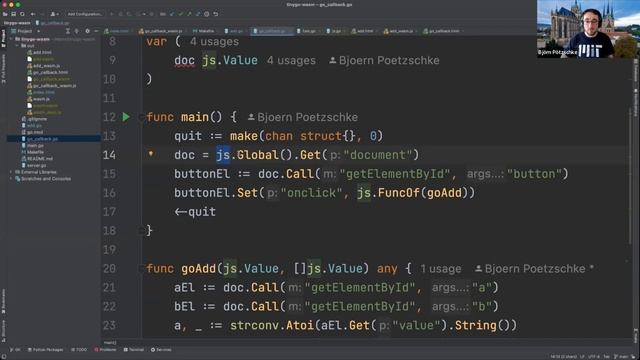640x360 pixels.
Task: Open add.html in the project tree
Action: 42,52
